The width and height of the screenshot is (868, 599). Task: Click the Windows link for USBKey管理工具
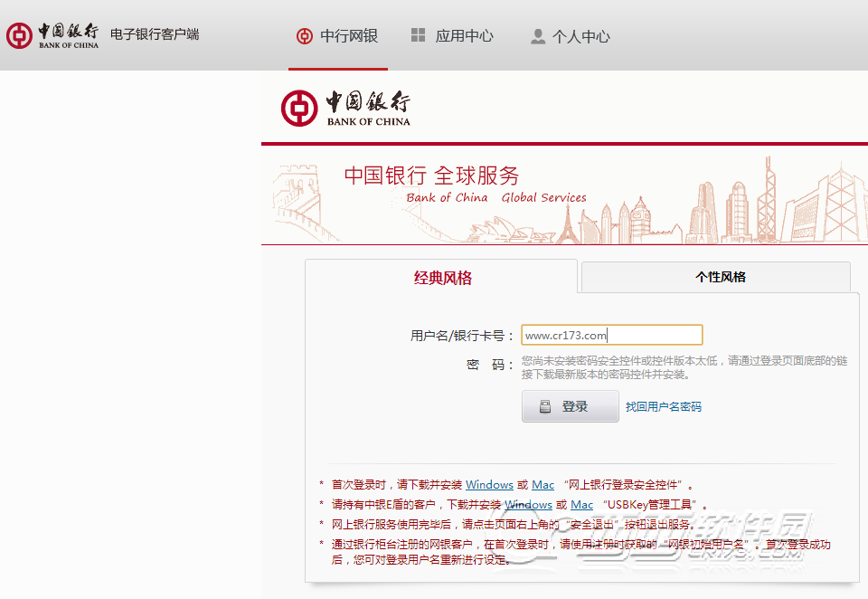528,504
